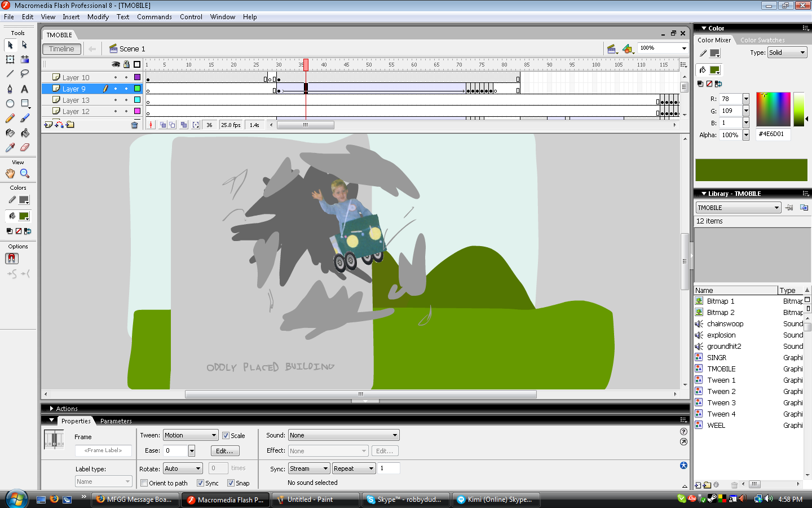Viewport: 812px width, 508px height.
Task: Select the Pen tool
Action: [10, 89]
